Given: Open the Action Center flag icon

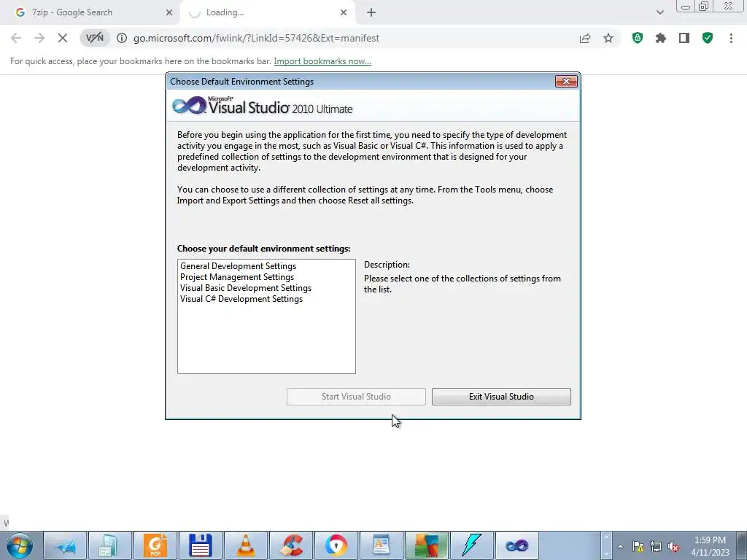Looking at the screenshot, I should click(638, 546).
